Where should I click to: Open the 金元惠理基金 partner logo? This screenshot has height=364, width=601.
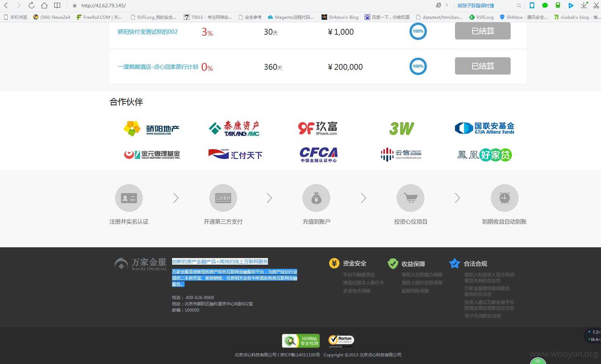pyautogui.click(x=152, y=155)
